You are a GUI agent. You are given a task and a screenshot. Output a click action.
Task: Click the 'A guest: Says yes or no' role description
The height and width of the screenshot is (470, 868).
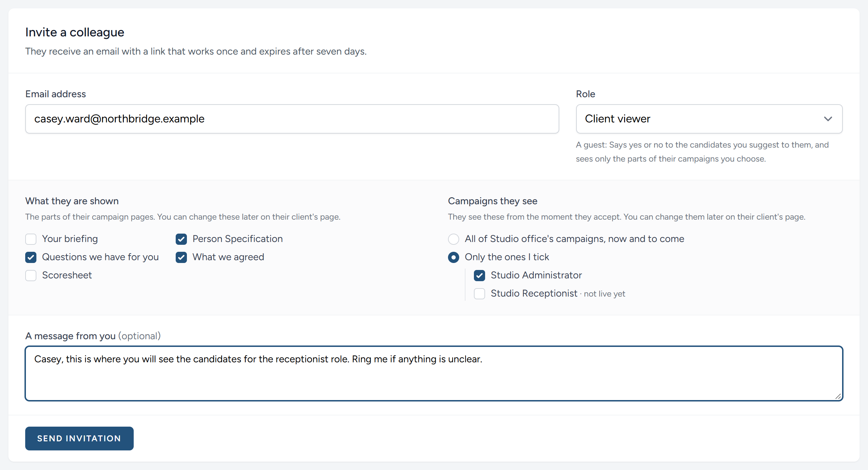click(702, 152)
